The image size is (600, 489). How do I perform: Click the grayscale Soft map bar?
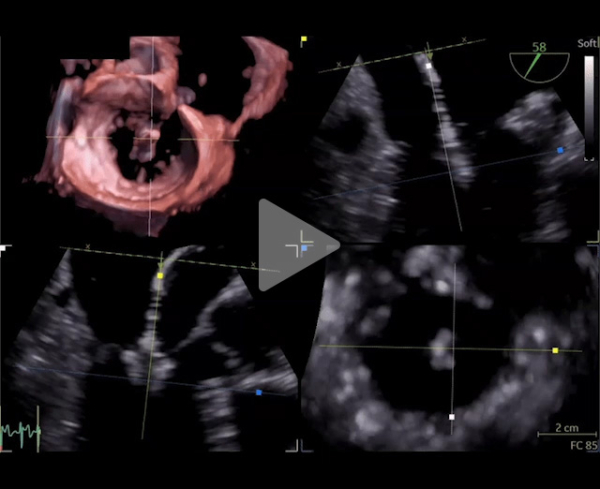(589, 106)
